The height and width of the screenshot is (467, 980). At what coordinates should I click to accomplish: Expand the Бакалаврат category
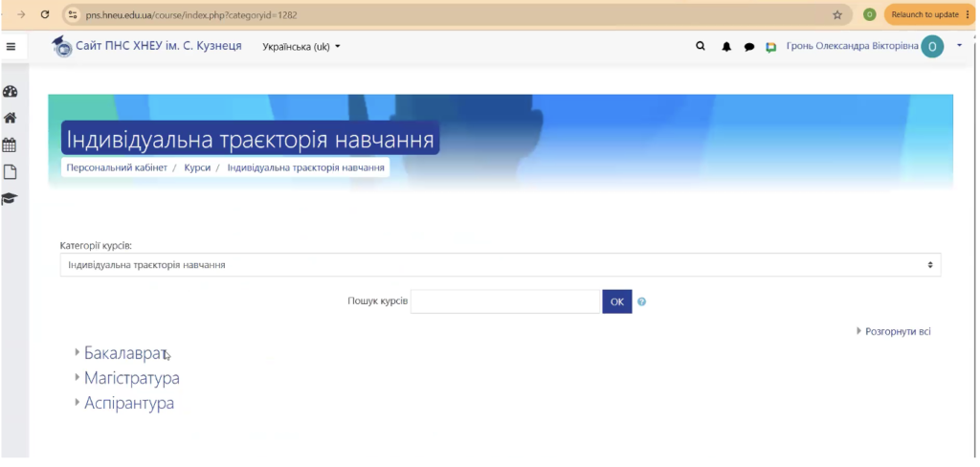[125, 354]
